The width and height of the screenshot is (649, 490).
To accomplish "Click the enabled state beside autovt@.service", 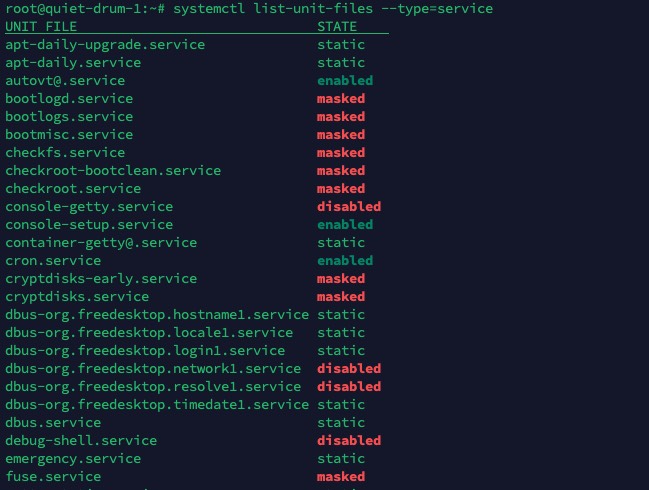I will click(x=345, y=80).
